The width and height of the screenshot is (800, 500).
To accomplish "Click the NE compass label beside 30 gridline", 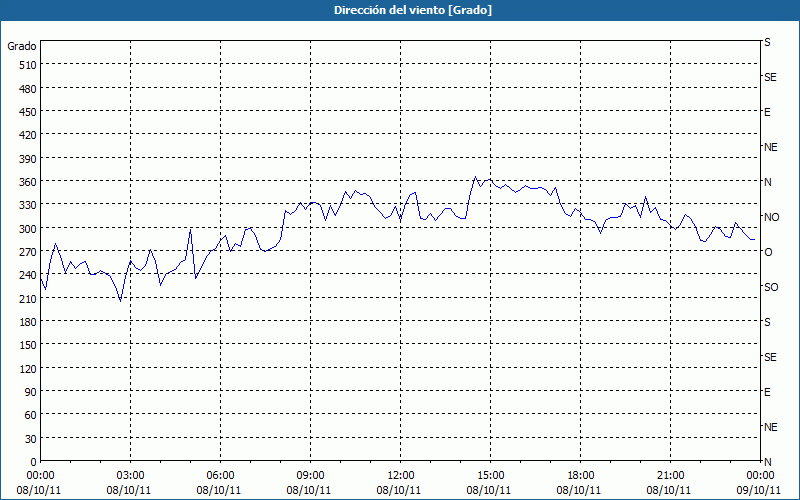I will 771,427.
